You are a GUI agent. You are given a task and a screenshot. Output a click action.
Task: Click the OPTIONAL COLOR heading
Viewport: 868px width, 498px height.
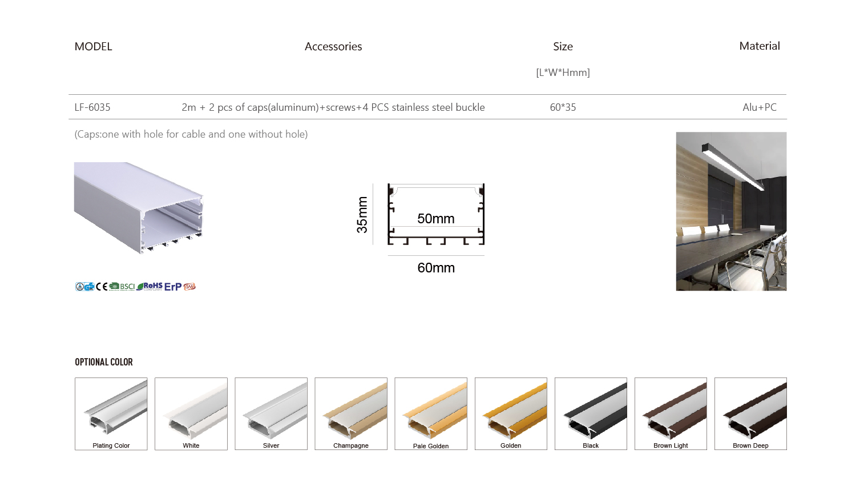(104, 362)
